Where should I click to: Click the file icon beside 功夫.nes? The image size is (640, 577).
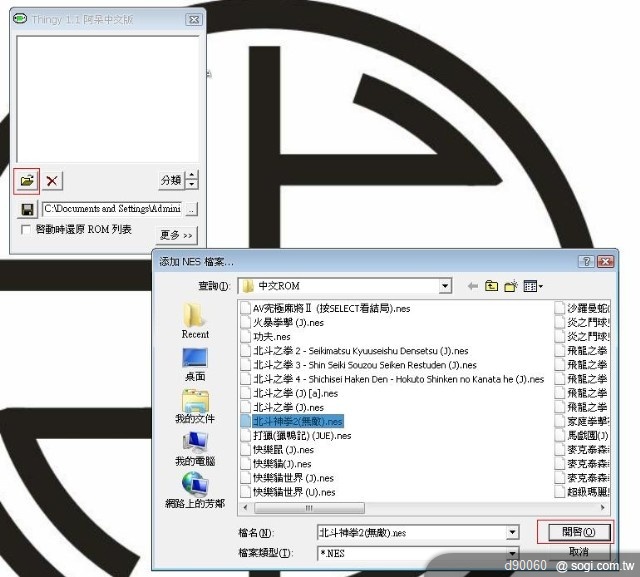coord(245,337)
